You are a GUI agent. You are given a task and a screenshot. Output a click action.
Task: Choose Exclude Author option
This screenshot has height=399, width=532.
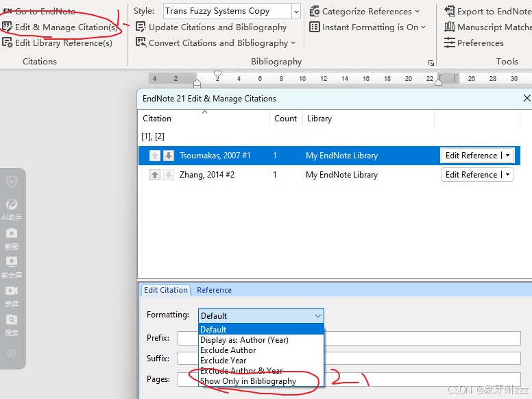pos(261,350)
